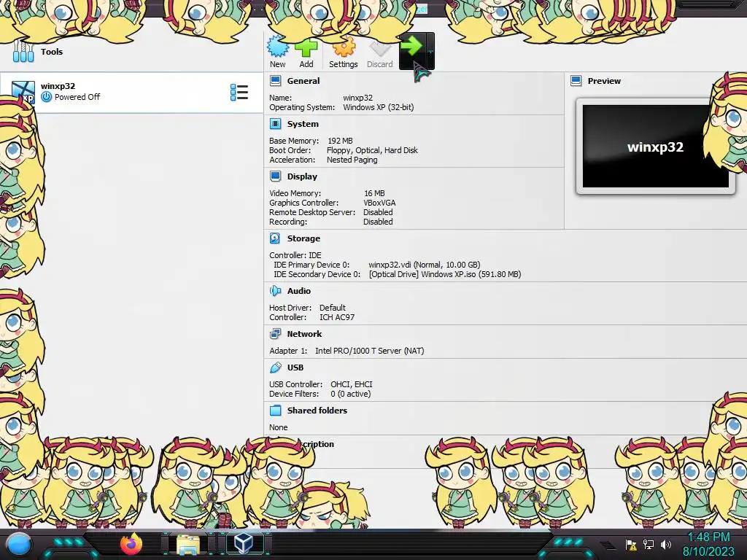Viewport: 747px width, 560px height.
Task: Click the 16 MB video memory value
Action: tap(374, 192)
